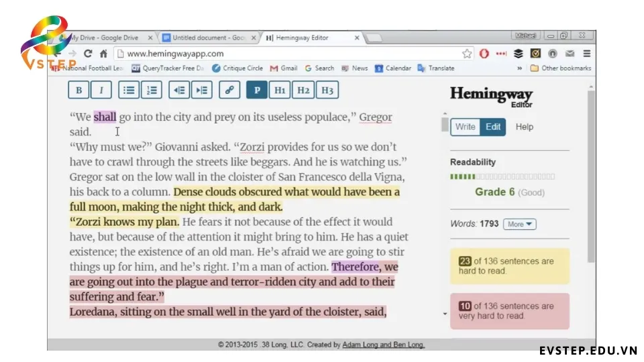
Task: Click the Words: 1793 count
Action: pos(474,224)
